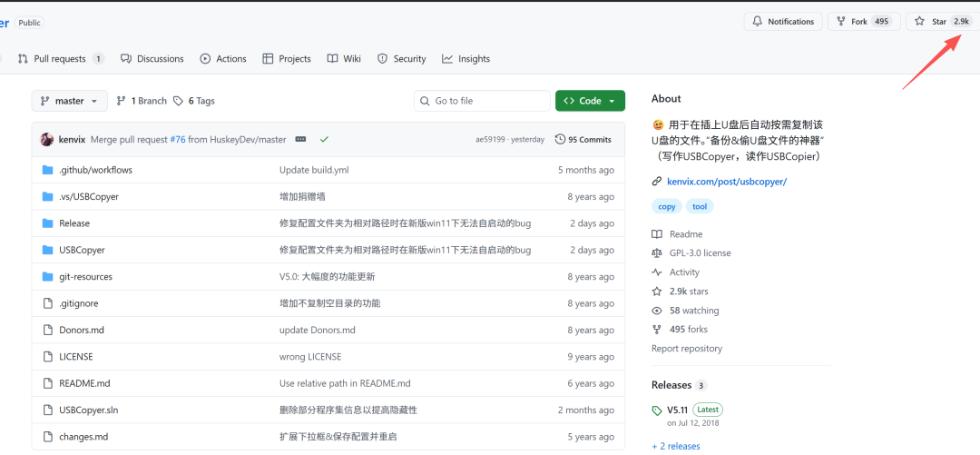Click the Public visibility badge
This screenshot has height=455, width=980.
(29, 23)
